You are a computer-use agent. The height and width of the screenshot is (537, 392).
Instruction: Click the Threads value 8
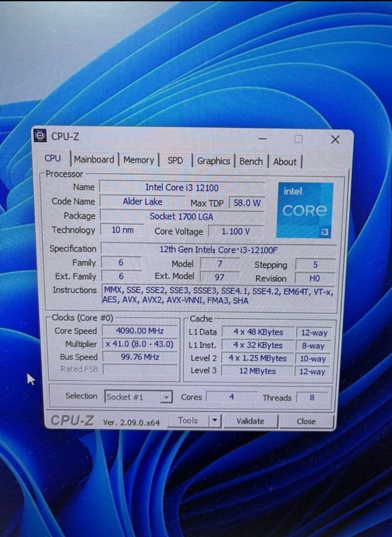coord(312,398)
